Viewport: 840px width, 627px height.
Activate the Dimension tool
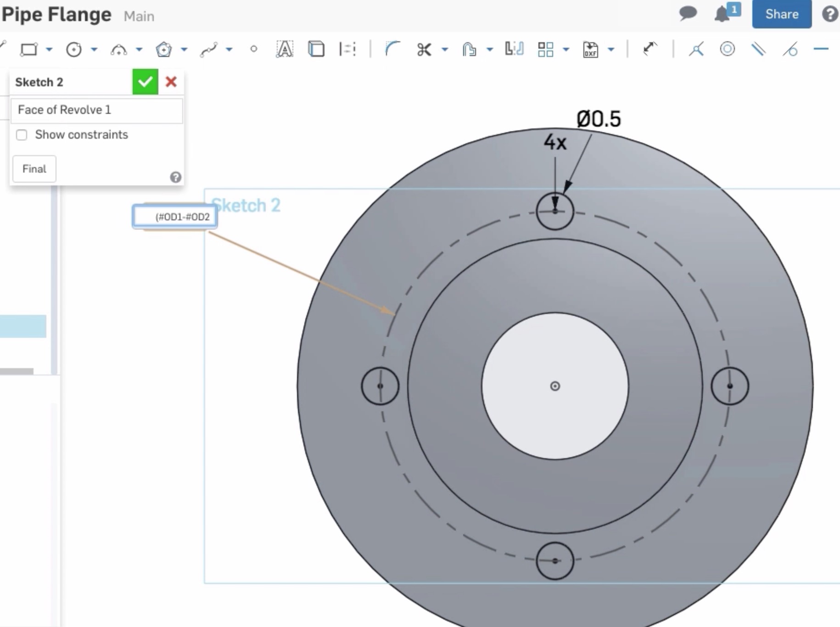tap(650, 49)
